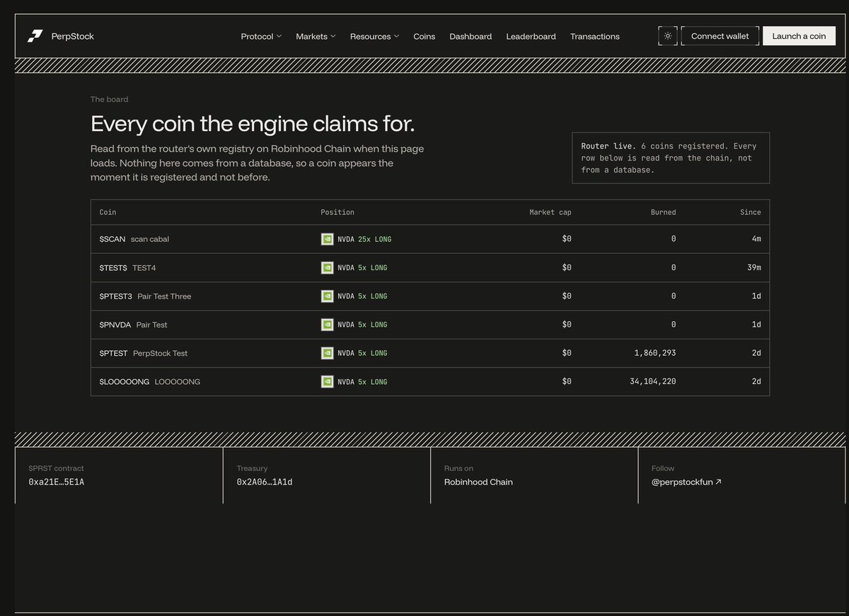Expand the Resources menu chevron
Screen dimensions: 849x616
tap(396, 36)
